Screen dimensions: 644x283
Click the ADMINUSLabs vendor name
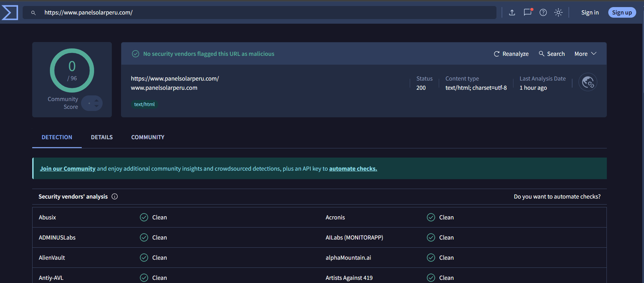tap(57, 237)
